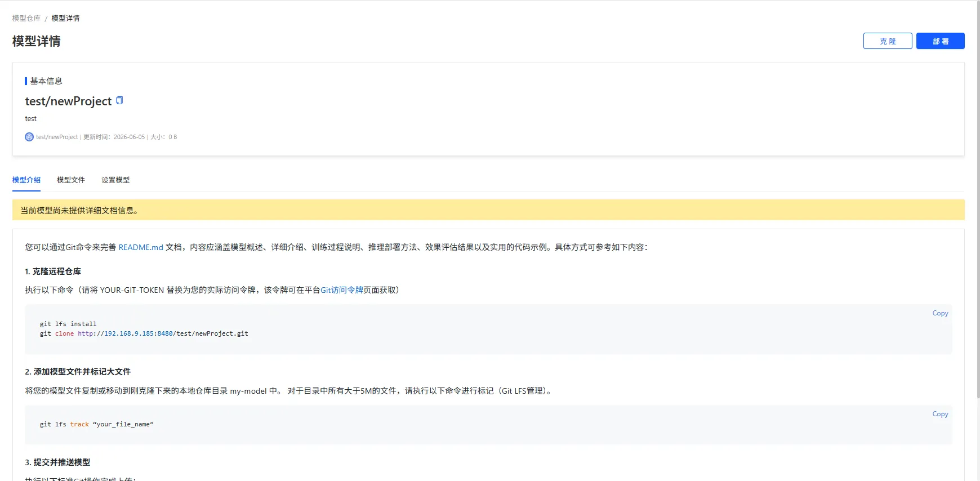Click the git lfs install code line
Image resolution: width=980 pixels, height=481 pixels.
click(68, 324)
